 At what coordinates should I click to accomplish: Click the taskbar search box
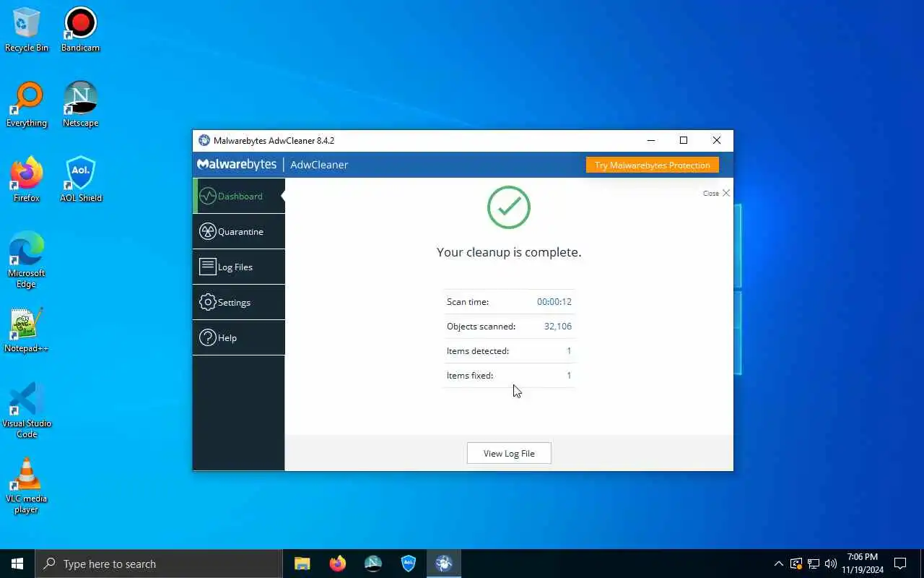coord(159,564)
